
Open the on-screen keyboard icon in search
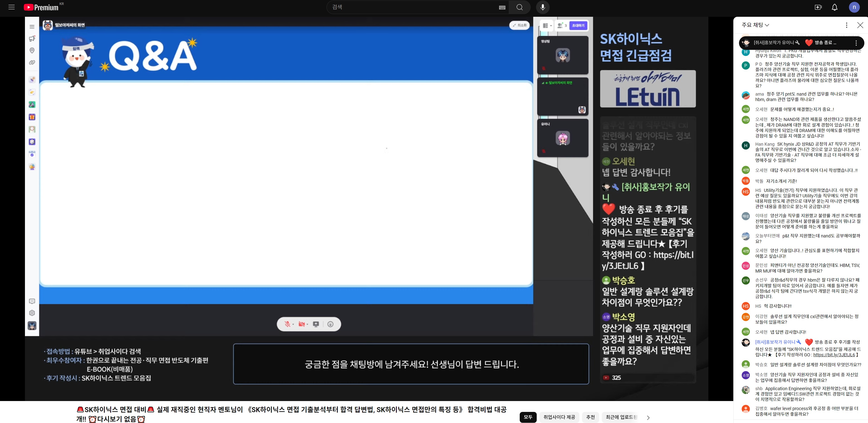point(502,7)
